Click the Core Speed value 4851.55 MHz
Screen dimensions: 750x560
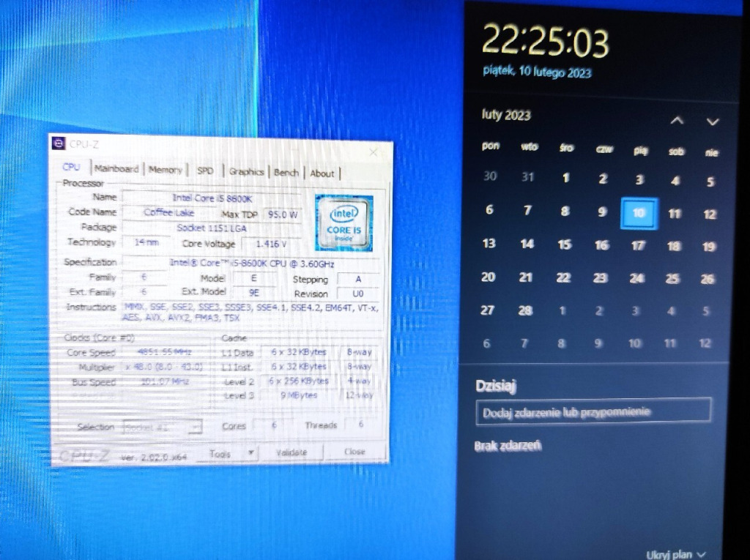click(x=165, y=352)
